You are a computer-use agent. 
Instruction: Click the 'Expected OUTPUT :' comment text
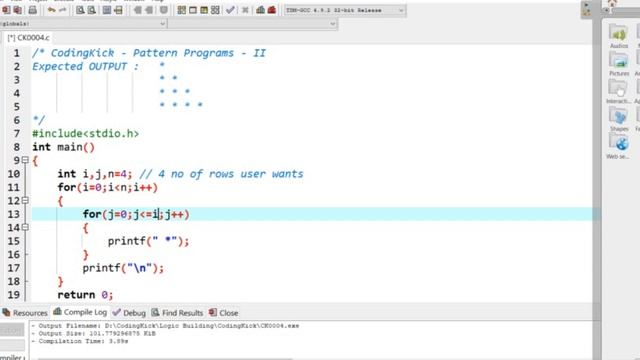(x=85, y=67)
